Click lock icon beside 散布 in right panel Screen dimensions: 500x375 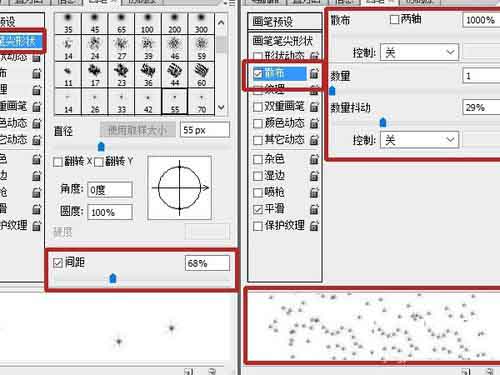(314, 73)
